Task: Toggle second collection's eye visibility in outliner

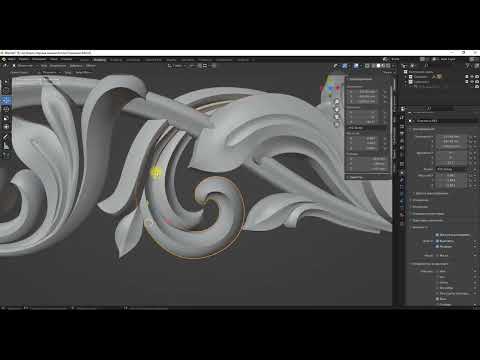Action: click(x=472, y=82)
